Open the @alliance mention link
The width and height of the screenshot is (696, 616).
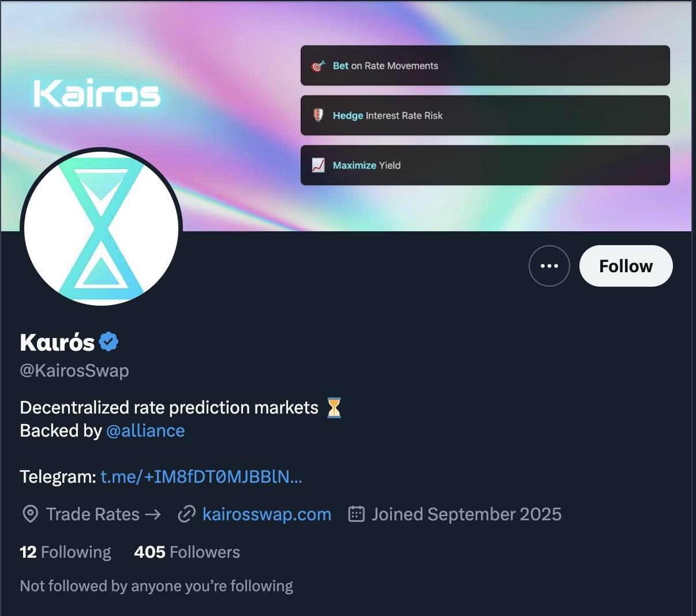click(145, 431)
